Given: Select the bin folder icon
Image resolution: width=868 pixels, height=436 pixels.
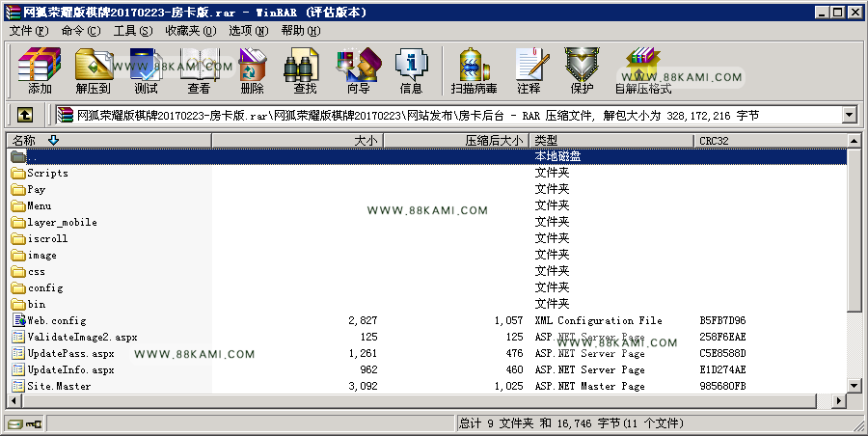Looking at the screenshot, I should [x=18, y=304].
